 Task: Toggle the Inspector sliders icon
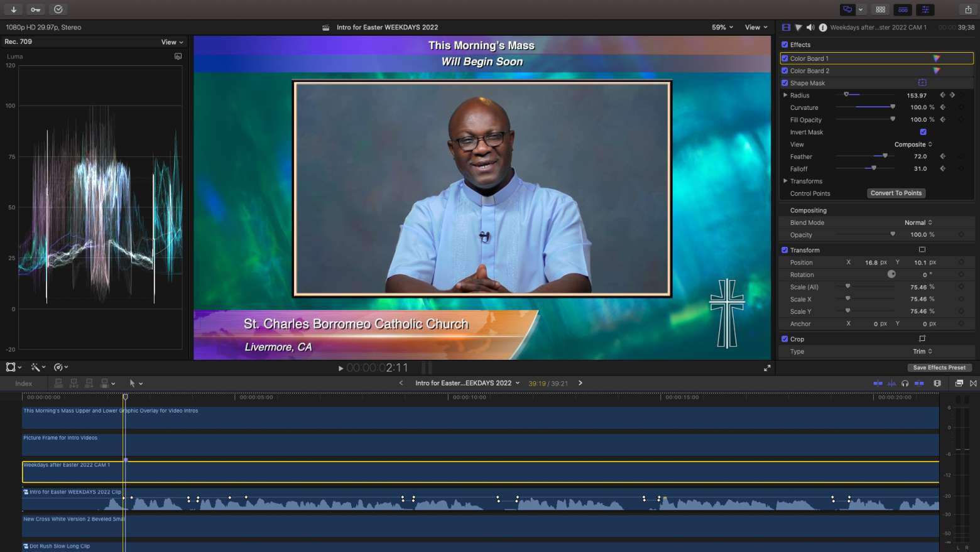point(925,9)
